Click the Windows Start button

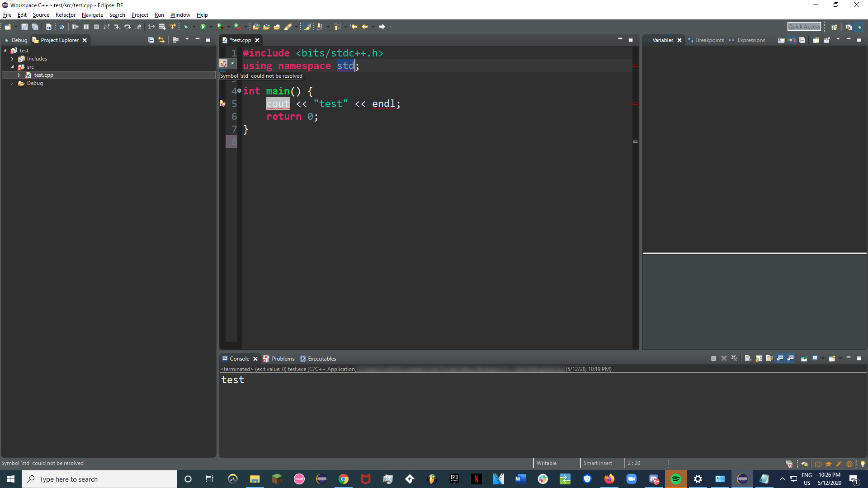pyautogui.click(x=11, y=479)
